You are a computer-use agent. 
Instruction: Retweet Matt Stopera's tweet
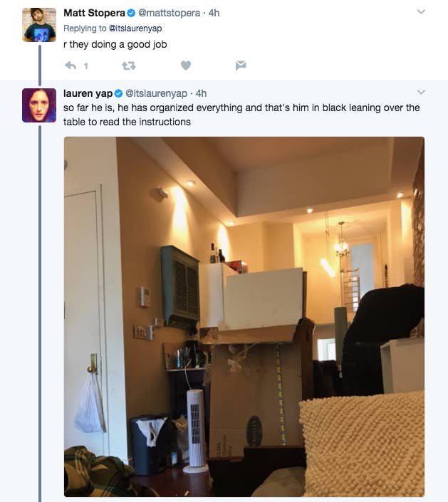tap(129, 66)
